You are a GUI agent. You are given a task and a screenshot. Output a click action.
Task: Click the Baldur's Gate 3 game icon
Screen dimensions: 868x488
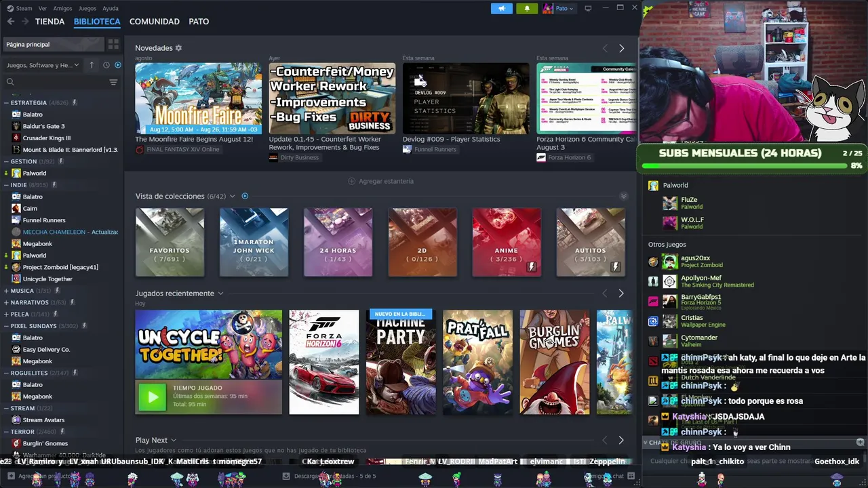(x=16, y=126)
